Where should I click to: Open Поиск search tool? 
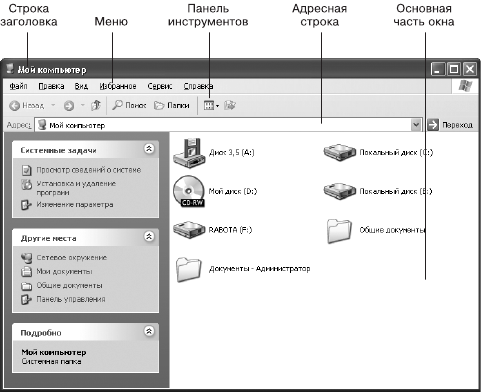(x=129, y=105)
